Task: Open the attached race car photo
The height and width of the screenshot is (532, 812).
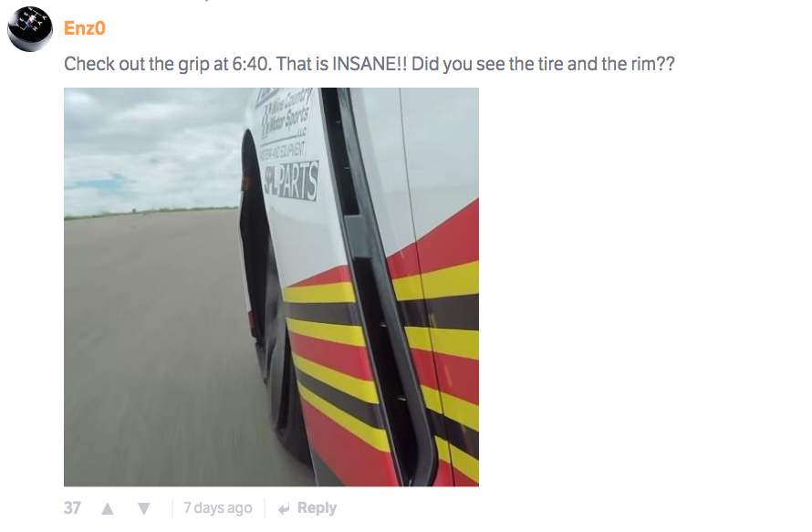Action: click(x=271, y=287)
